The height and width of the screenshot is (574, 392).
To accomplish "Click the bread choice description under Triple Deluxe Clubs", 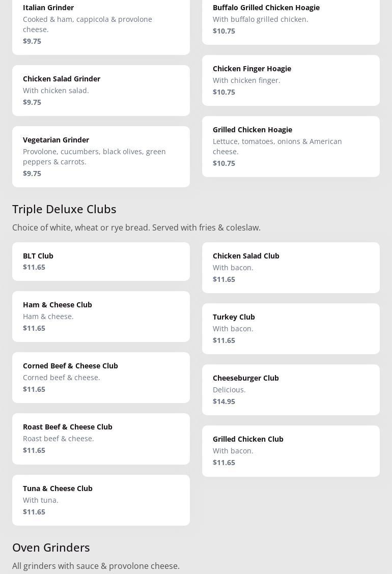I will tap(136, 227).
